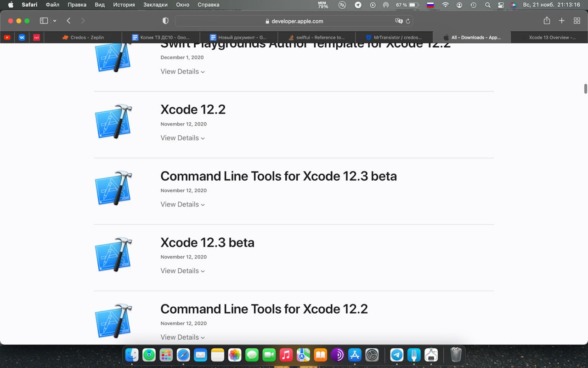588x368 pixels.
Task: Open Messages from the Dock
Action: 252,355
